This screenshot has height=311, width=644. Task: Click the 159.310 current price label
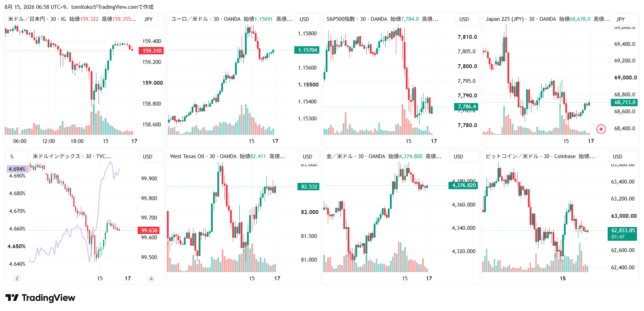[x=151, y=51]
